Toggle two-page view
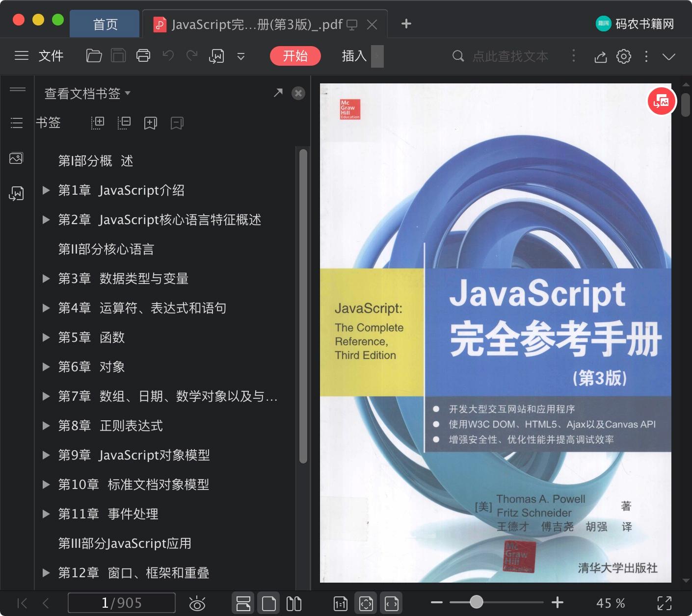The image size is (692, 616). [x=293, y=603]
